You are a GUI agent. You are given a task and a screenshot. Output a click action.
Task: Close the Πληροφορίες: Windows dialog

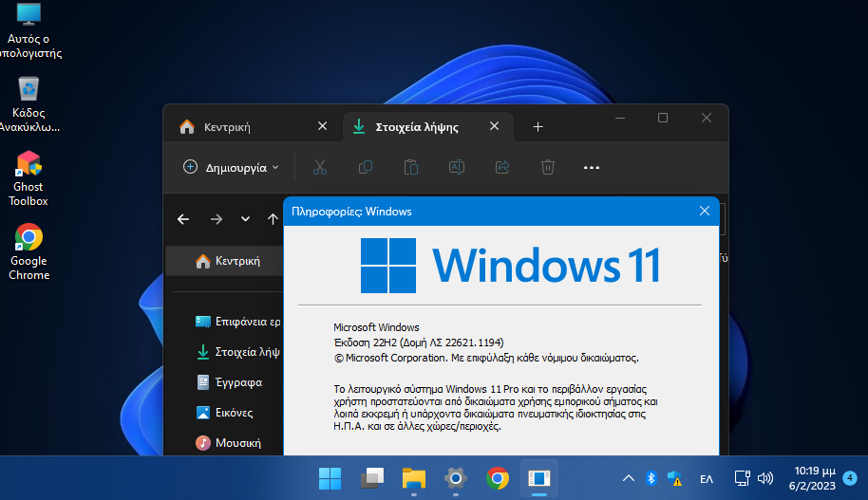click(704, 211)
